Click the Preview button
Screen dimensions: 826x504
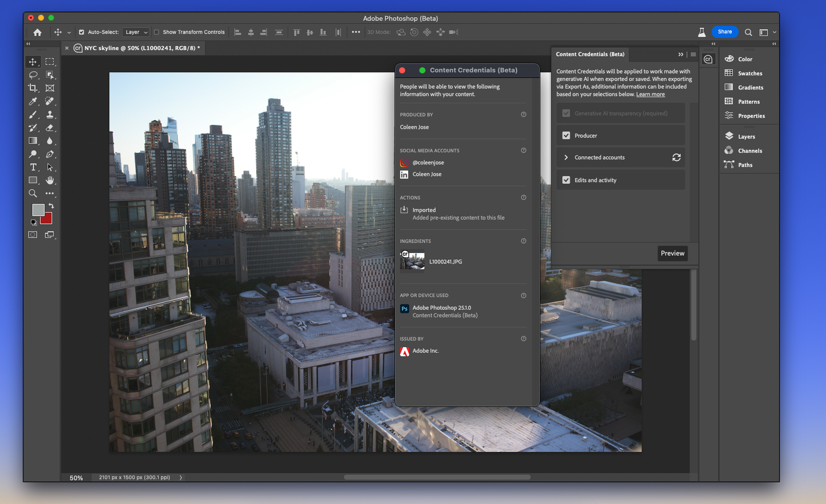pyautogui.click(x=672, y=253)
